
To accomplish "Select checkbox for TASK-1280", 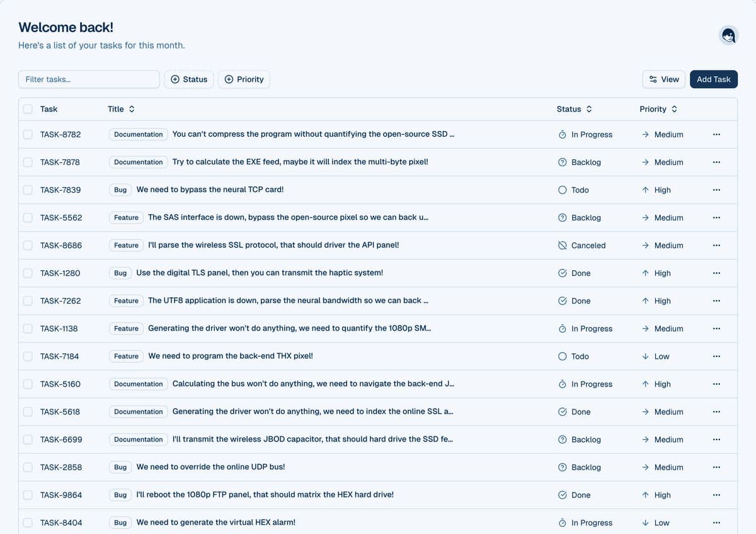I will pos(28,273).
